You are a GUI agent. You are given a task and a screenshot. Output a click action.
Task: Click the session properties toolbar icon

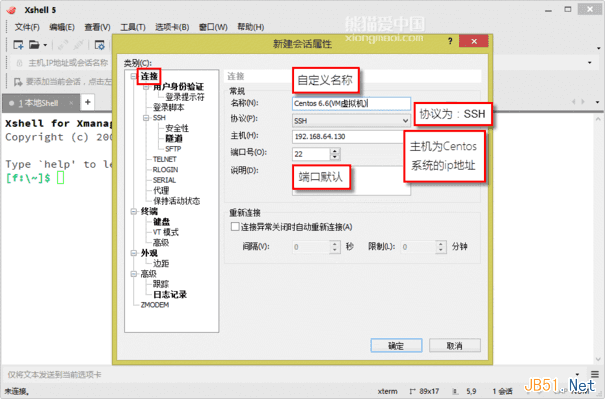coord(100,45)
